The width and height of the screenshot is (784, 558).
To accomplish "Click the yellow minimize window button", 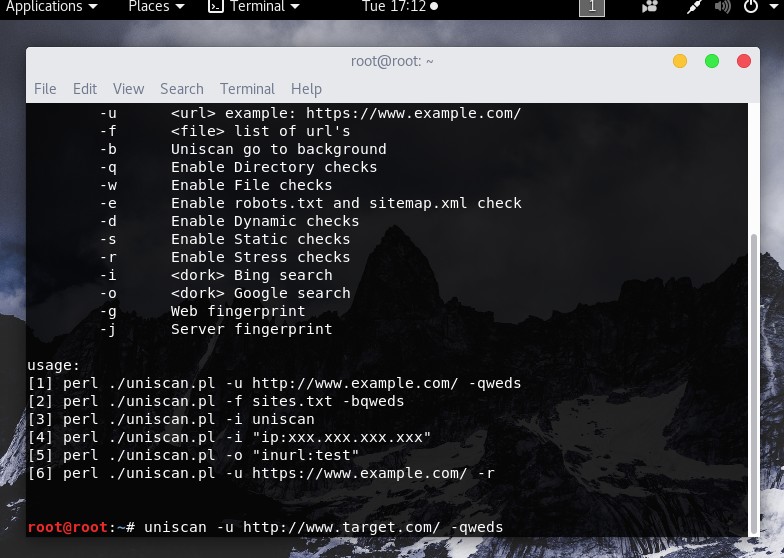I will 680,61.
